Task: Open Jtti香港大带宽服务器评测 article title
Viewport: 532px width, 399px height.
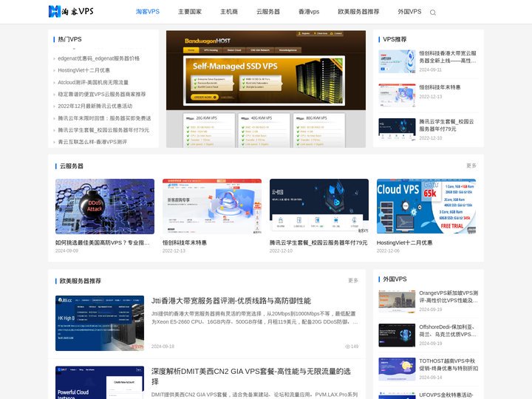Action: [x=231, y=301]
